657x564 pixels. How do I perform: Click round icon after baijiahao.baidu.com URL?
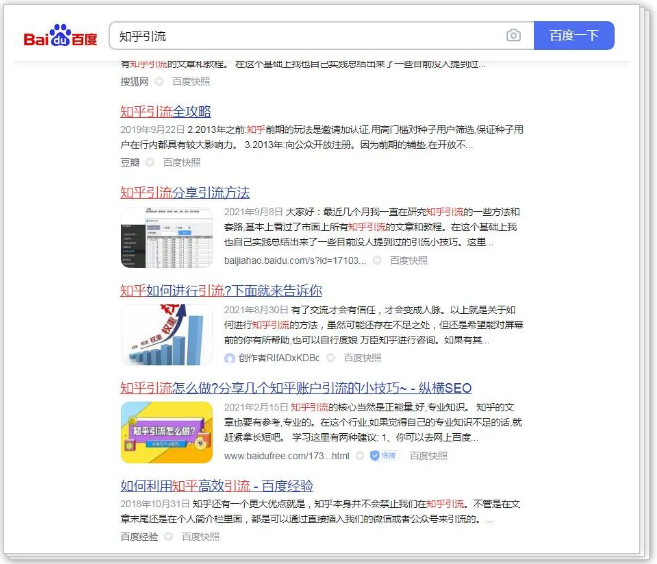coord(377,260)
